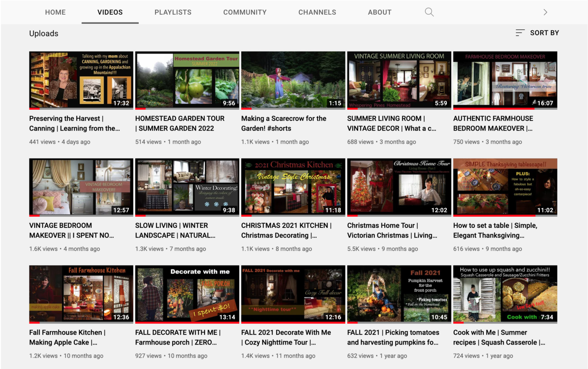Switch to the Home tab
The width and height of the screenshot is (588, 369).
55,12
